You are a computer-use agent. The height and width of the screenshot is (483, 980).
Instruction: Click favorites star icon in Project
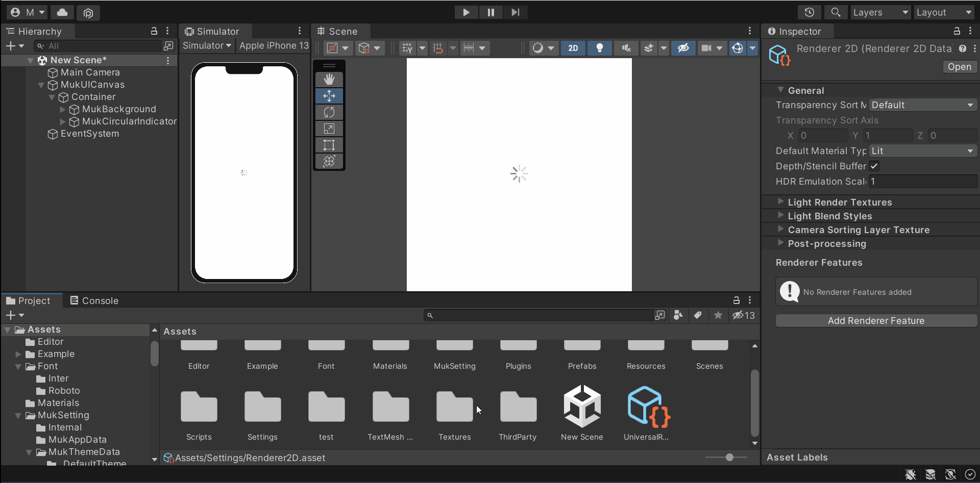(718, 315)
